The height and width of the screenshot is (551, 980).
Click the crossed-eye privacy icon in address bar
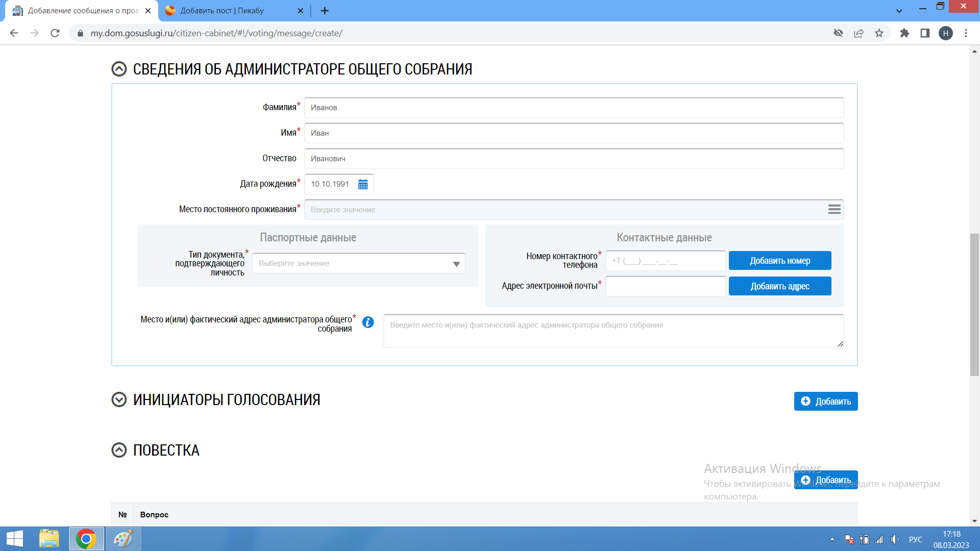point(838,33)
